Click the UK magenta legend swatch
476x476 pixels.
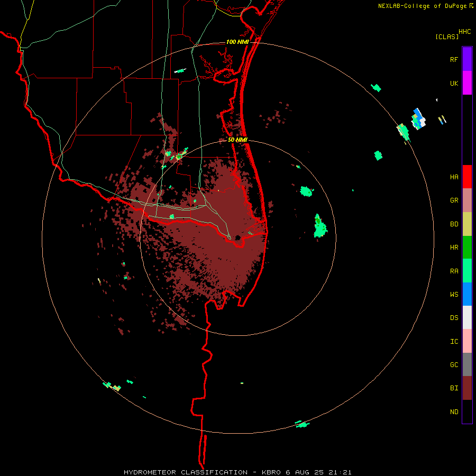tap(467, 83)
